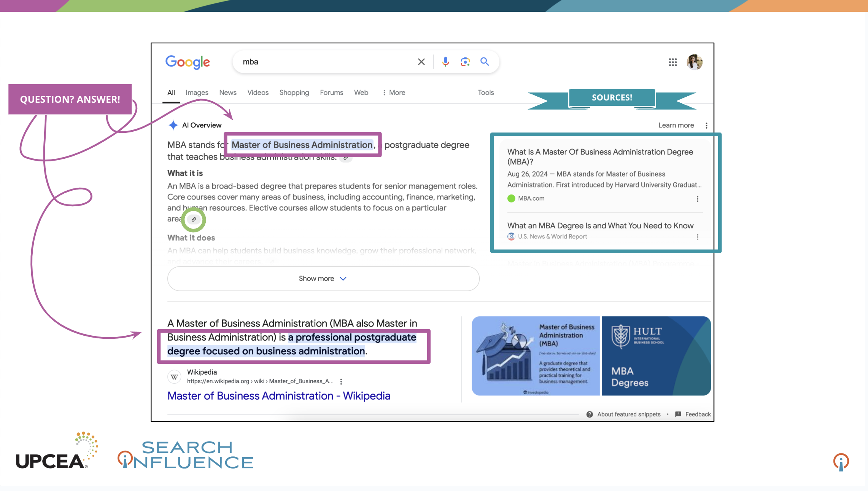Screen dimensions: 868x491
Task: Open AI Overview three-dot options menu
Action: (706, 125)
